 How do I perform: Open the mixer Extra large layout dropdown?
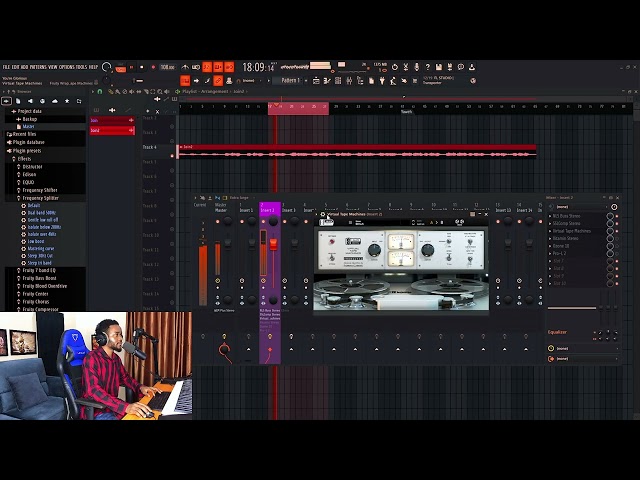tap(240, 198)
